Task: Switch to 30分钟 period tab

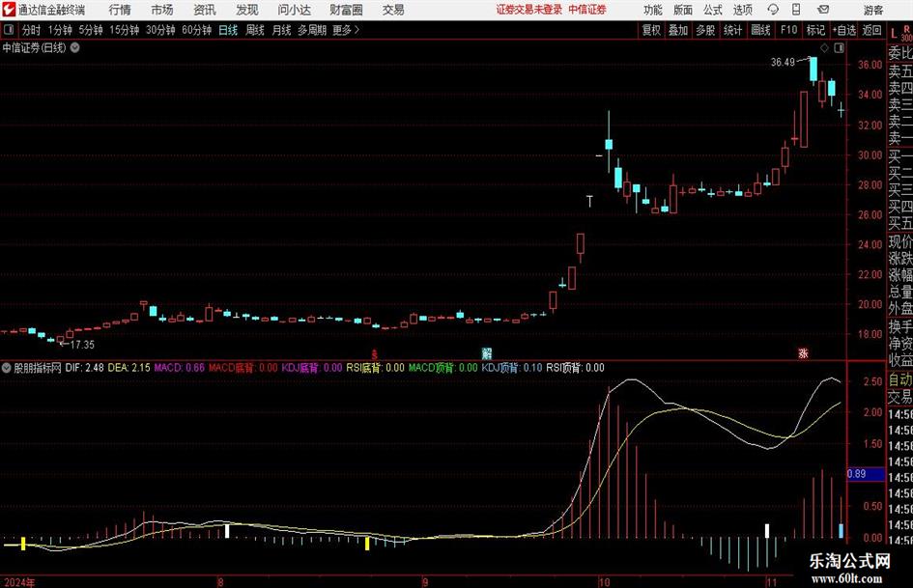Action: click(x=160, y=30)
